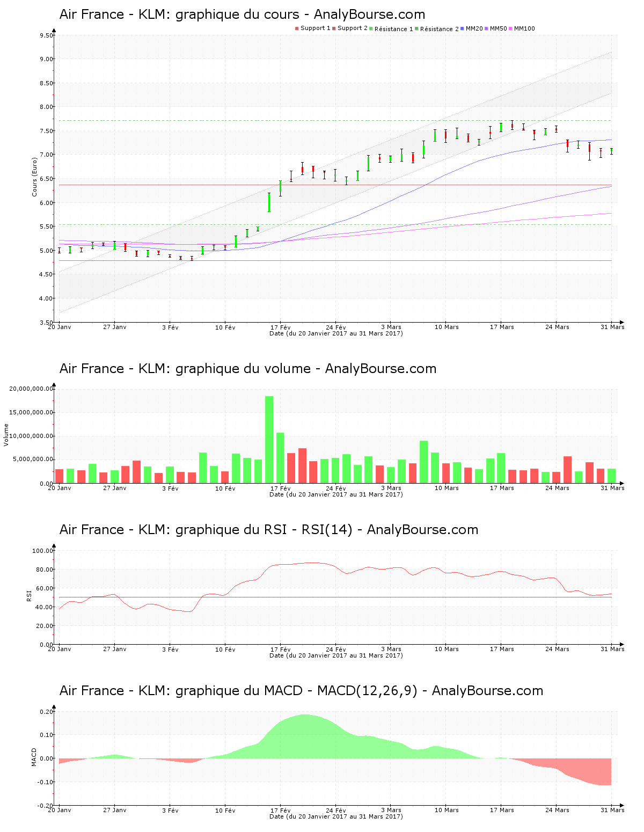Select the 'MM20' legend label
The image size is (644, 832).
pos(474,28)
